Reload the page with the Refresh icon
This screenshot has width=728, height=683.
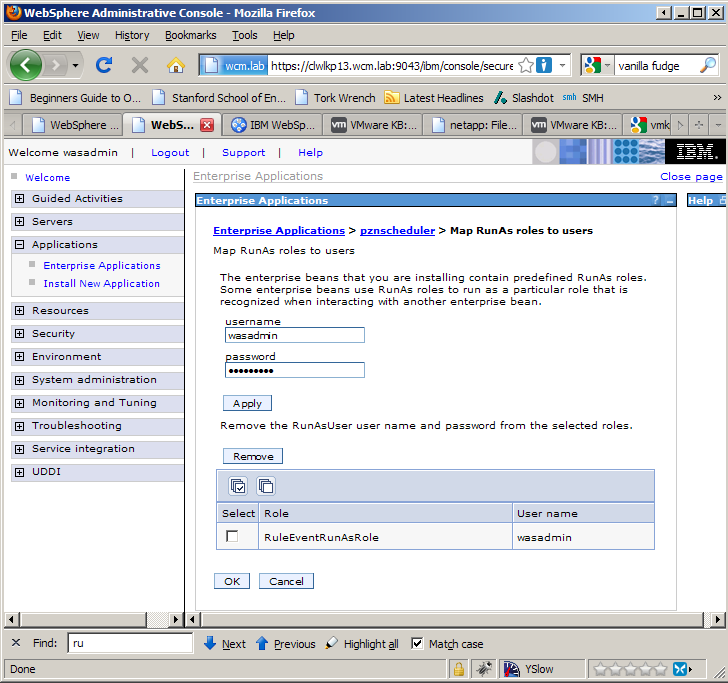(x=104, y=65)
